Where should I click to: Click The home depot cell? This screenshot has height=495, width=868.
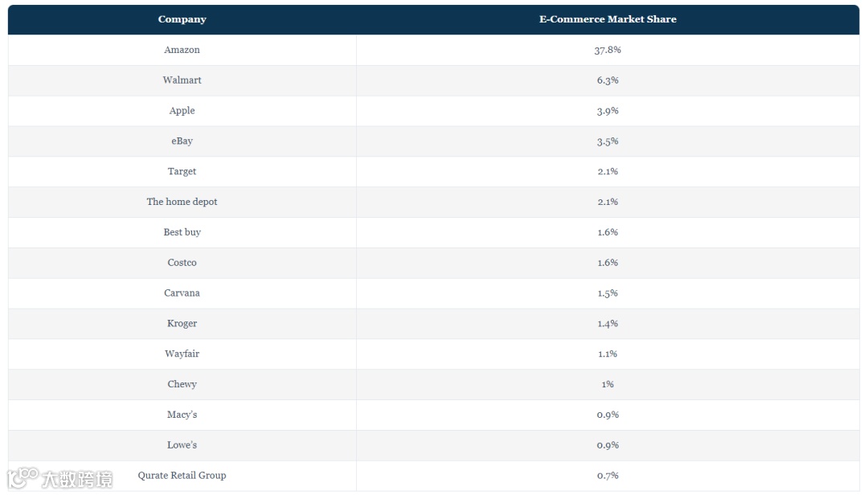[x=182, y=202]
